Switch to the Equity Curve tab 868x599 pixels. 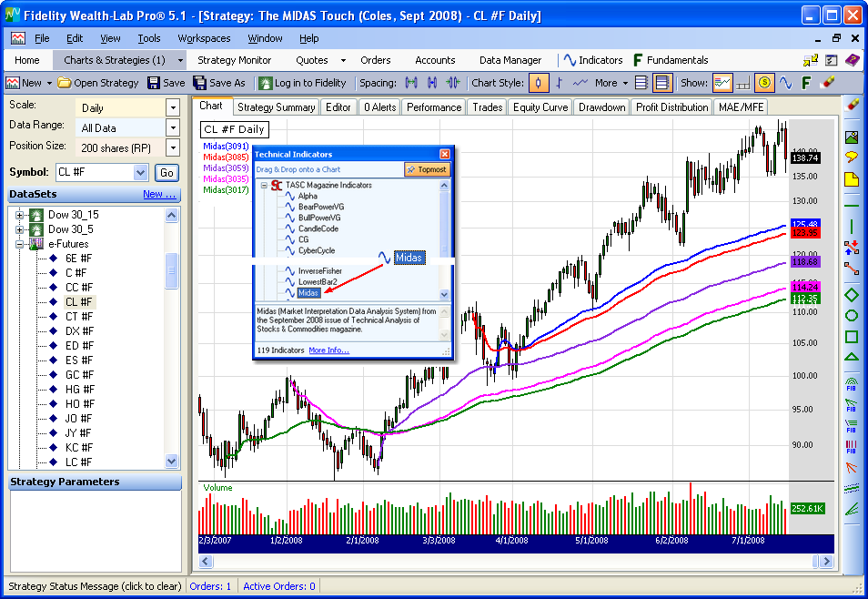540,107
